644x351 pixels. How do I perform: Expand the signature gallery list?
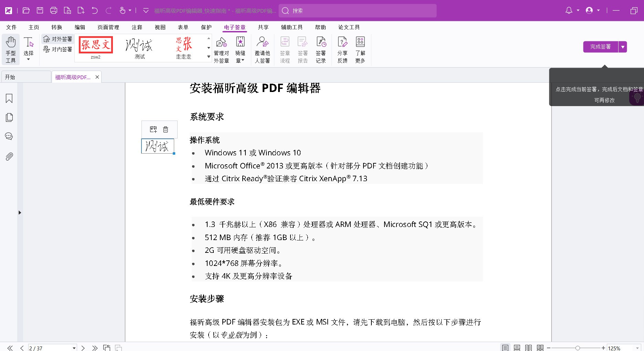209,57
